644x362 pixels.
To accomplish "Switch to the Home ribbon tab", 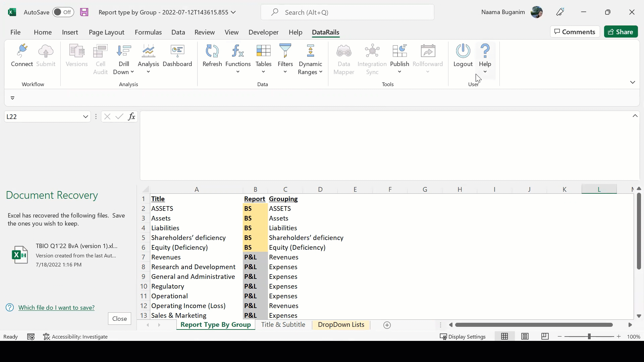I will click(x=43, y=32).
